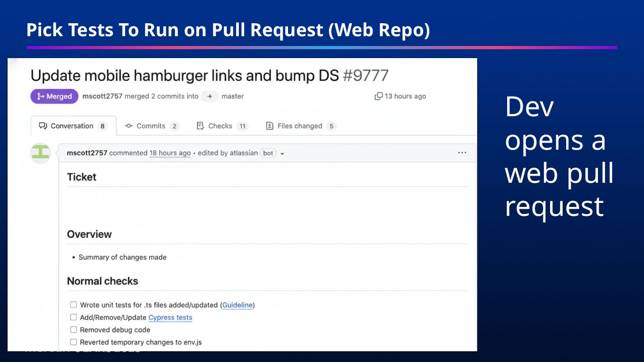View the Files changed tab

[x=301, y=126]
